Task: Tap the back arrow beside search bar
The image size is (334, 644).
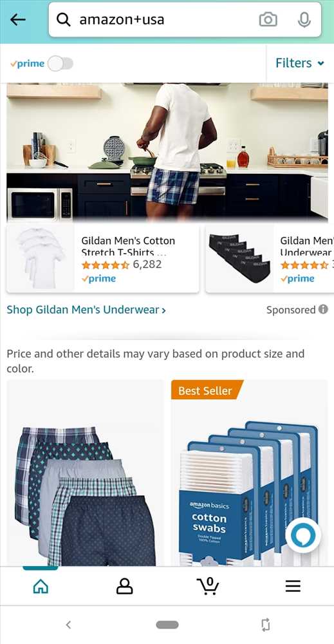Action: pos(17,19)
